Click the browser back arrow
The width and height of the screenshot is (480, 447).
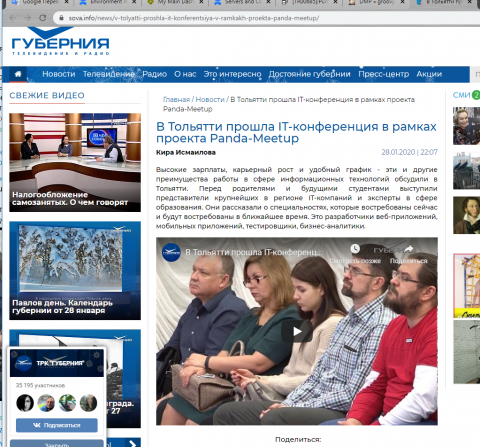click(x=13, y=18)
